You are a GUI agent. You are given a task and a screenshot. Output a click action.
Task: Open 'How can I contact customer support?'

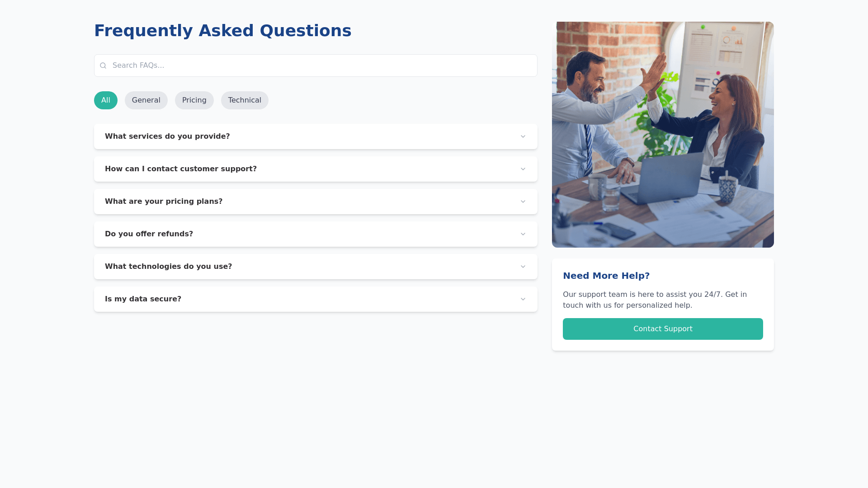tap(181, 169)
